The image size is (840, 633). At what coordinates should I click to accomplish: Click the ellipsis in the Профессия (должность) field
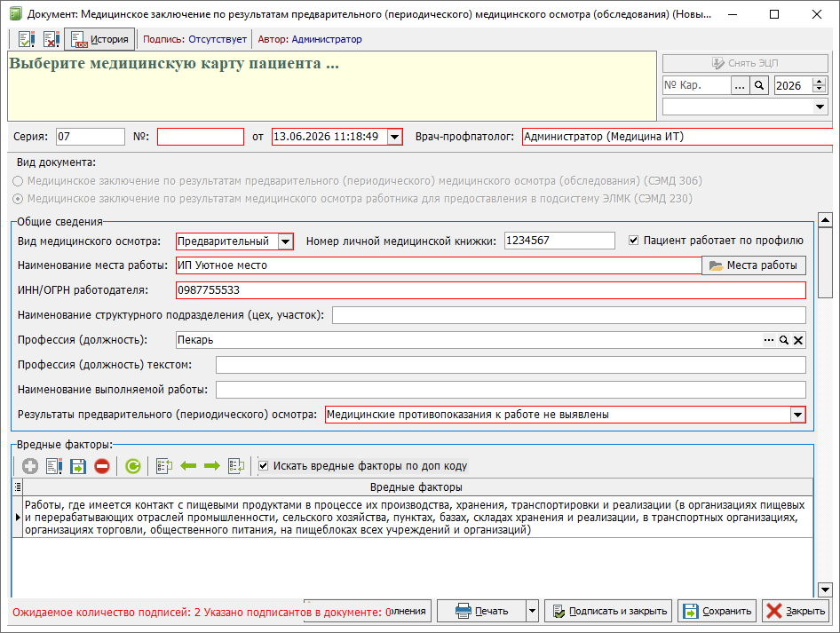click(x=769, y=340)
